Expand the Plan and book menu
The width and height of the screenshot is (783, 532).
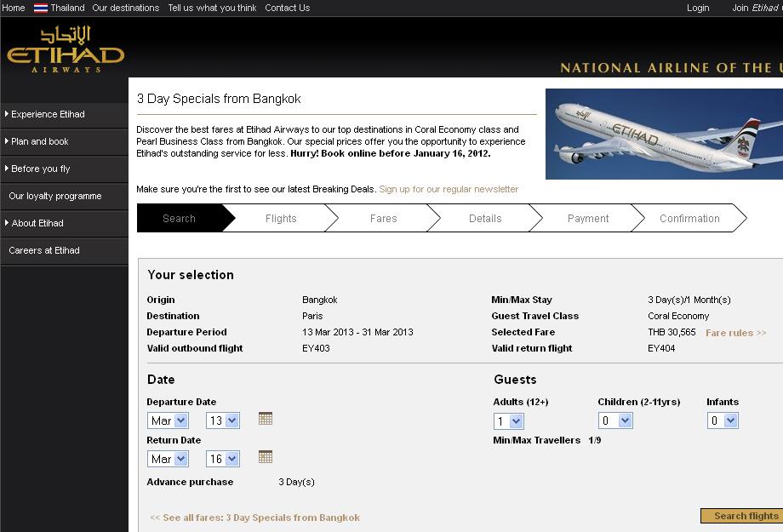pyautogui.click(x=64, y=141)
